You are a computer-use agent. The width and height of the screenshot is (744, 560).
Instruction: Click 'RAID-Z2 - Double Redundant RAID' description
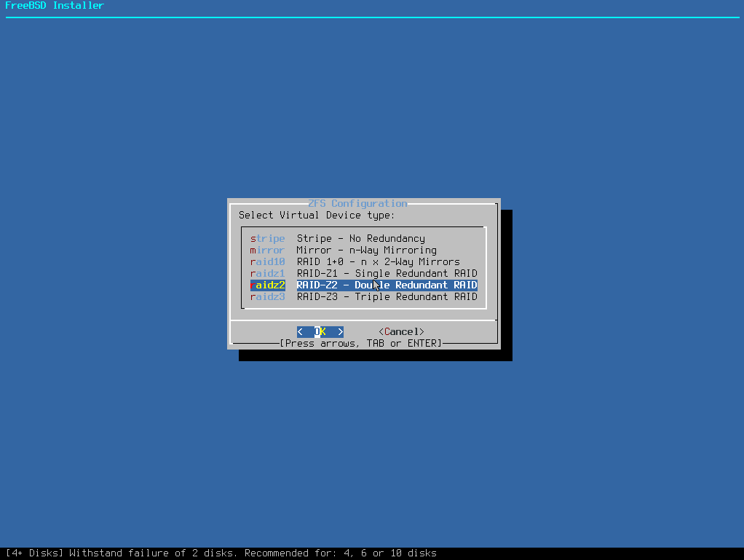(387, 285)
